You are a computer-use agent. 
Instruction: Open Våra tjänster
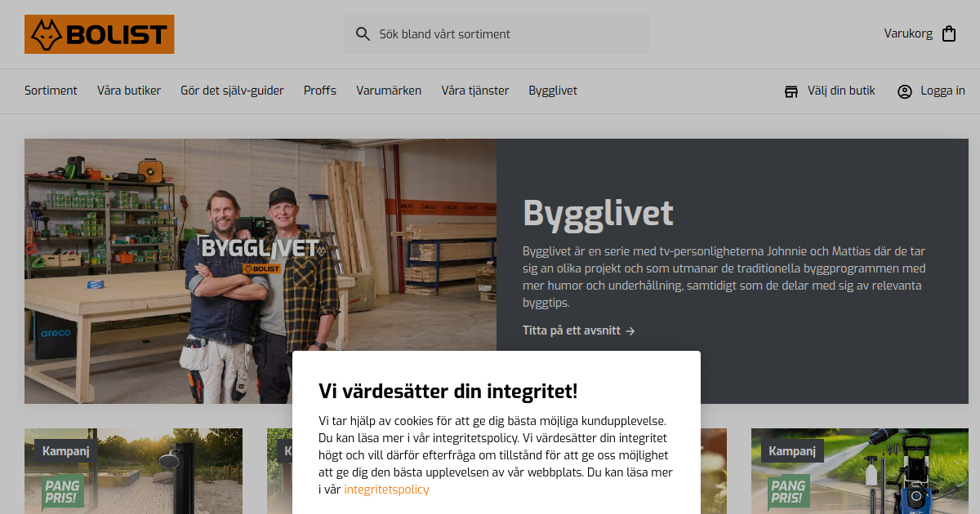pos(475,91)
